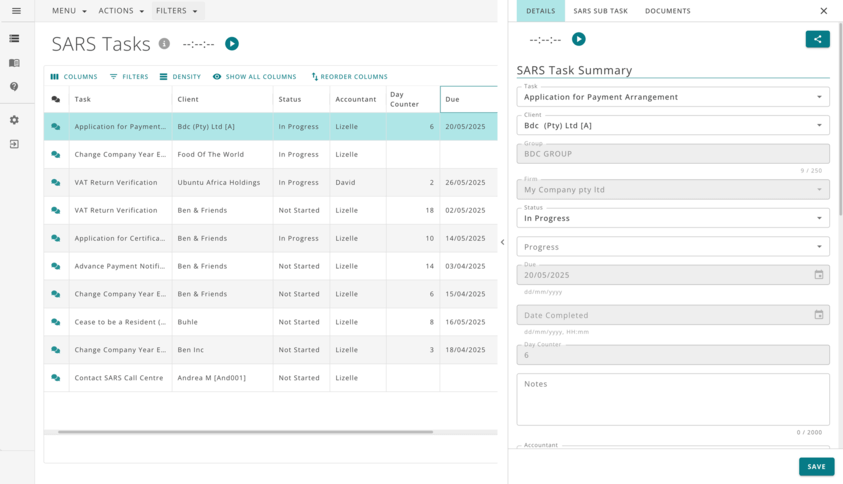The image size is (843, 484).
Task: Open the Density setting in grid toolbar
Action: (180, 77)
